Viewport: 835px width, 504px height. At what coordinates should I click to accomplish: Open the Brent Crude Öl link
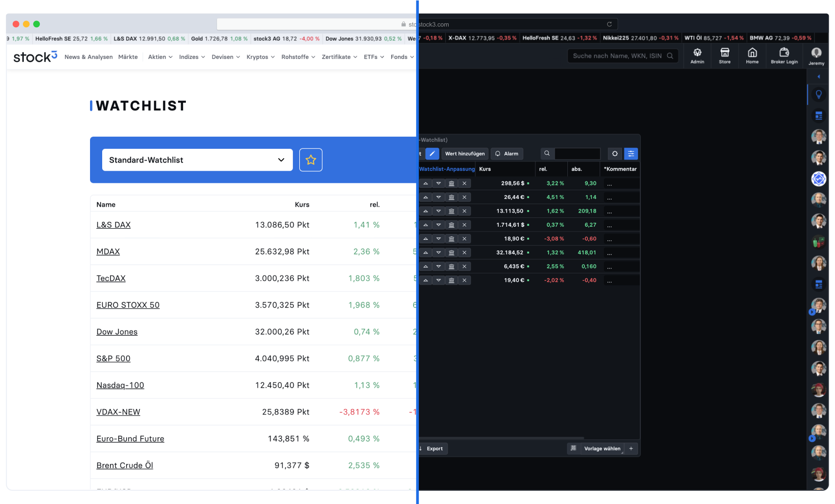pyautogui.click(x=125, y=466)
